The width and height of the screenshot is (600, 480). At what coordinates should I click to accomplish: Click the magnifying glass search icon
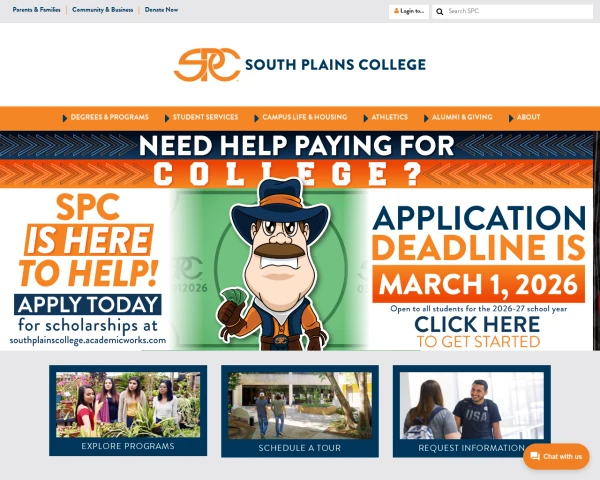440,11
